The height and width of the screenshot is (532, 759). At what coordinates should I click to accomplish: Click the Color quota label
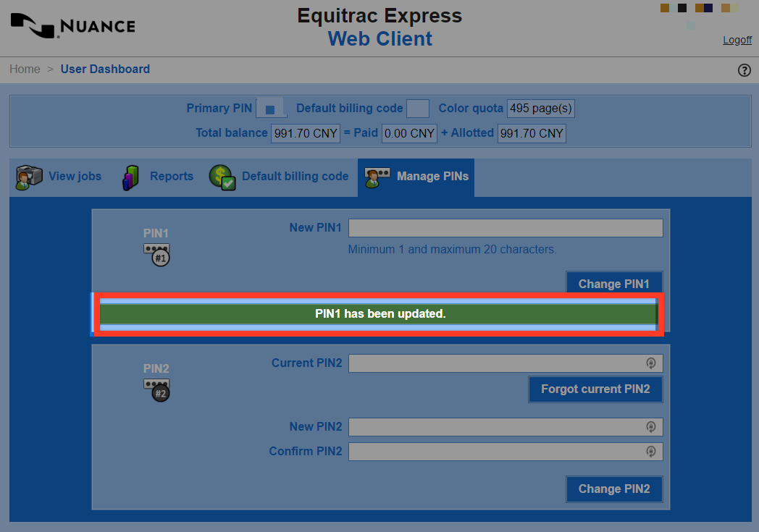click(471, 109)
